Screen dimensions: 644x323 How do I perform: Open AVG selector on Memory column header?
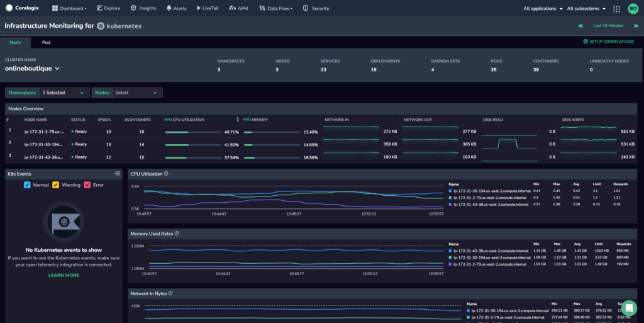(247, 120)
